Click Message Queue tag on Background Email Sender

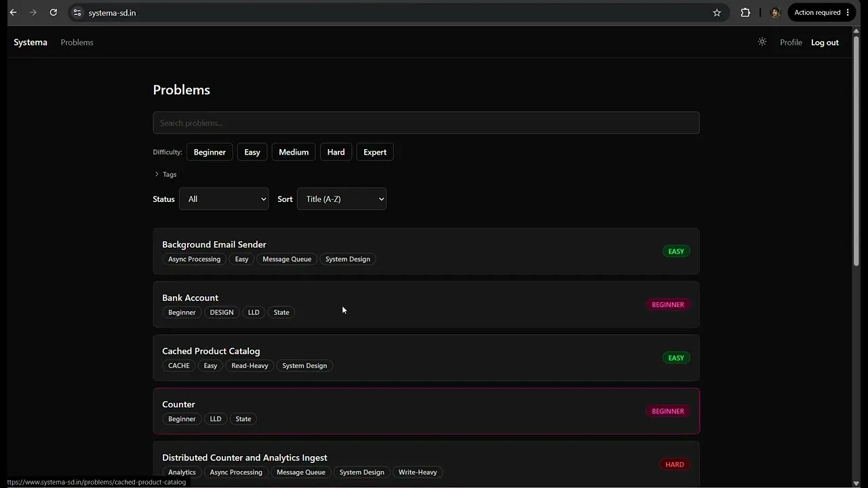tap(287, 259)
